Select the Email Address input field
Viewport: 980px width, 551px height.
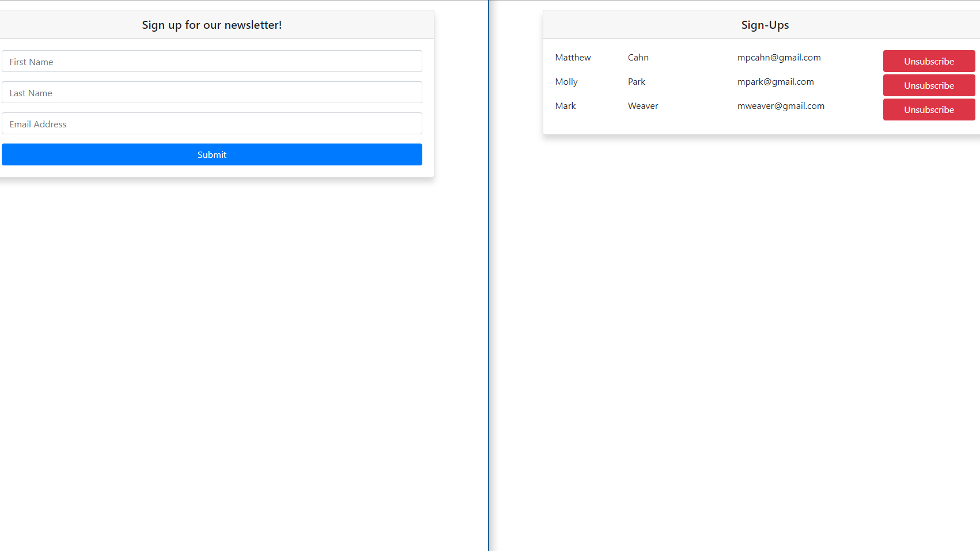(212, 123)
